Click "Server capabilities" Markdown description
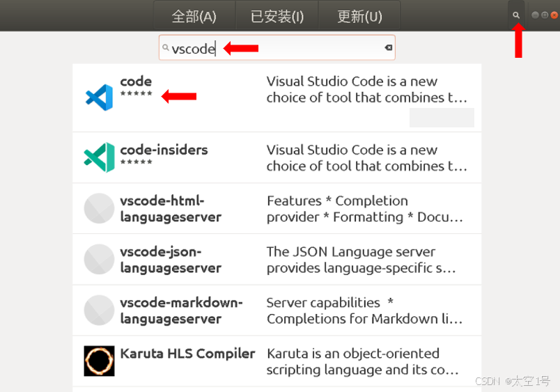Image resolution: width=560 pixels, height=392 pixels. (365, 311)
